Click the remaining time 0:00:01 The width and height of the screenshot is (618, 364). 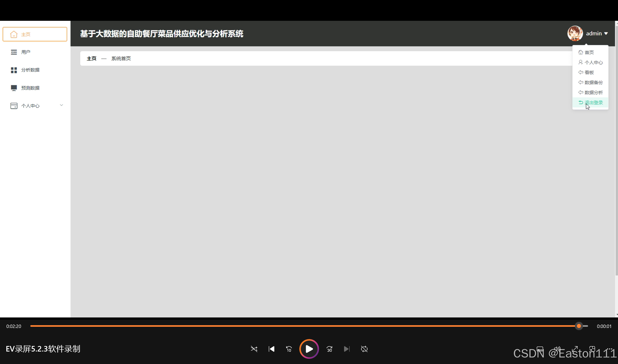click(x=604, y=326)
